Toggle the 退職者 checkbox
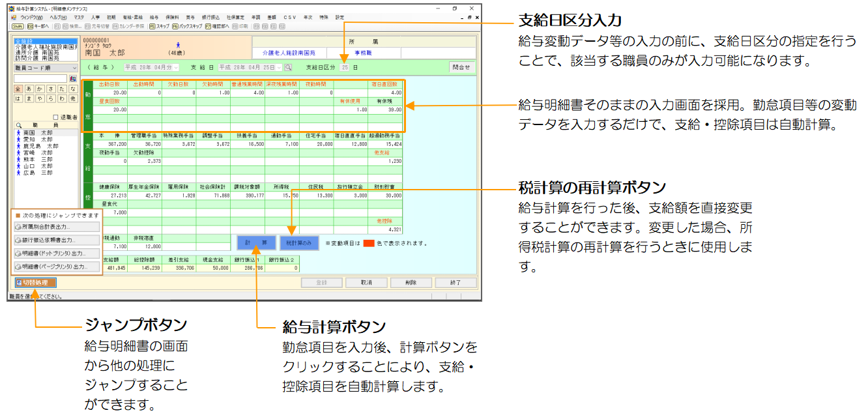The height and width of the screenshot is (419, 868). coord(54,117)
